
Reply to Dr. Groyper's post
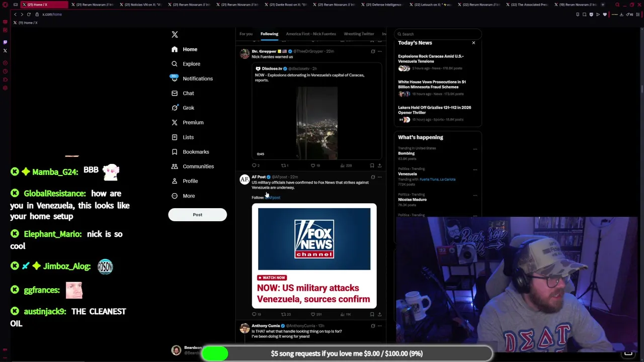pyautogui.click(x=256, y=165)
